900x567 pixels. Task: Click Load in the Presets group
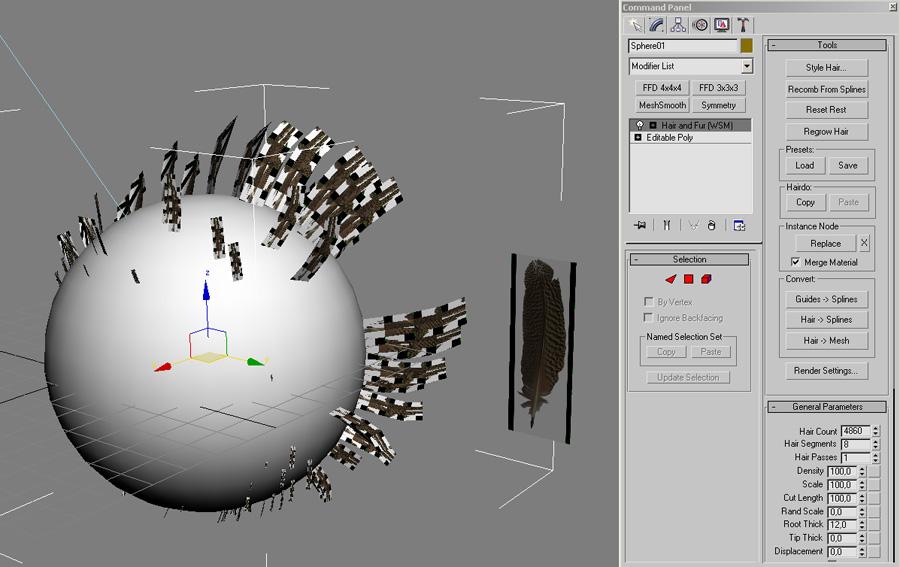click(x=805, y=165)
